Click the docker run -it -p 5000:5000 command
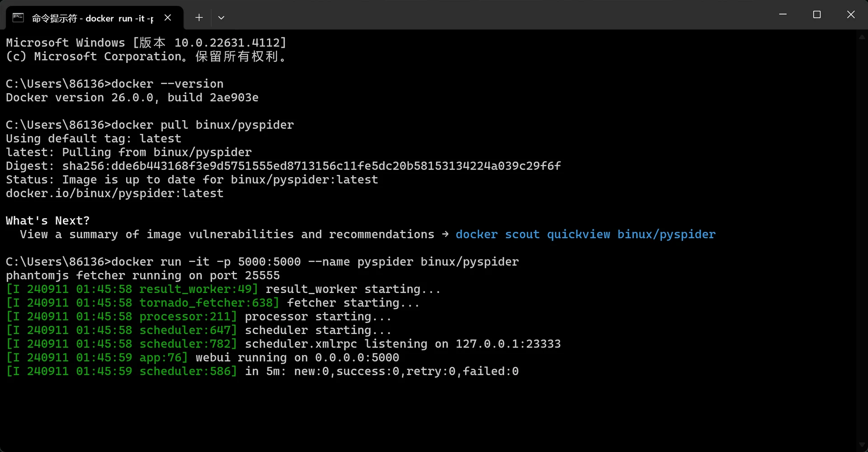Image resolution: width=868 pixels, height=452 pixels. pyautogui.click(x=315, y=262)
